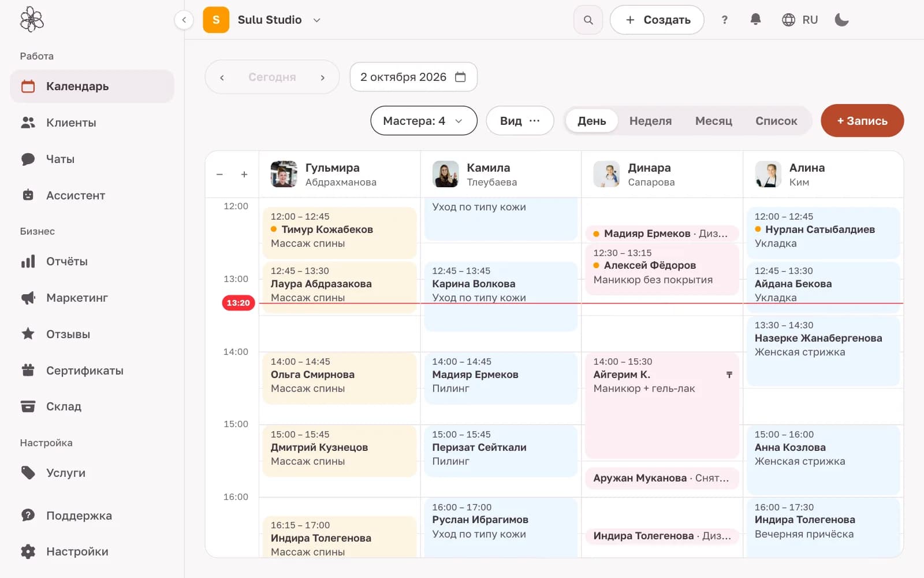Open Айгерим К. manicure appointment
The image size is (924, 578).
pos(662,405)
